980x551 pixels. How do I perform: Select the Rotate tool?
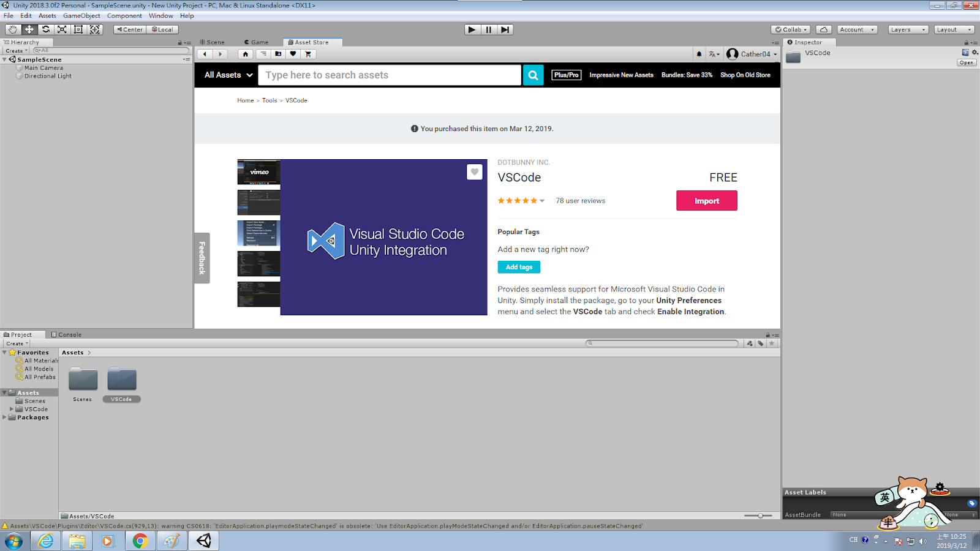point(45,29)
